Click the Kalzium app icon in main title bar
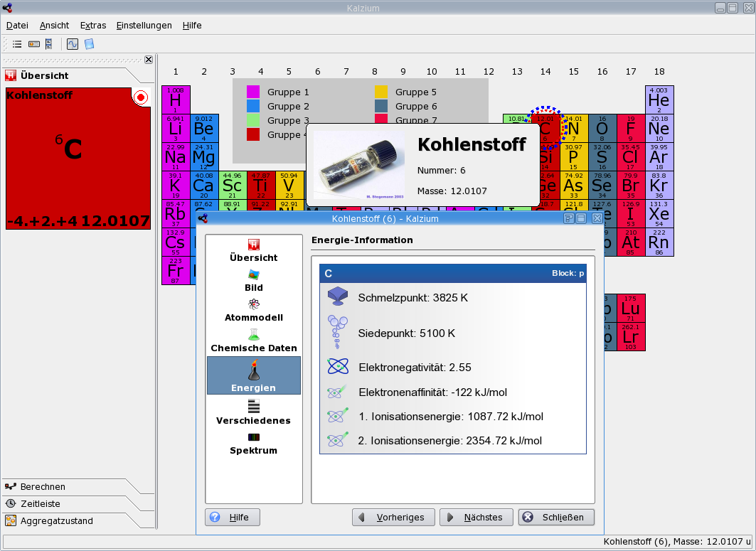This screenshot has height=551, width=756. pyautogui.click(x=8, y=7)
